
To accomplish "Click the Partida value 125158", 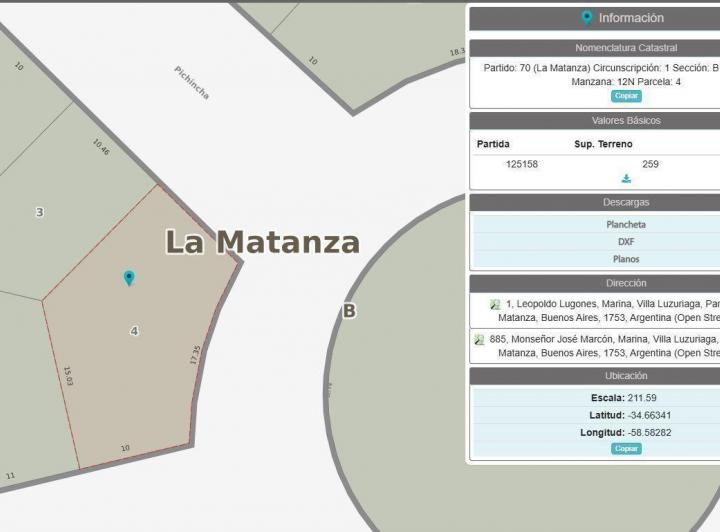I will point(522,164).
